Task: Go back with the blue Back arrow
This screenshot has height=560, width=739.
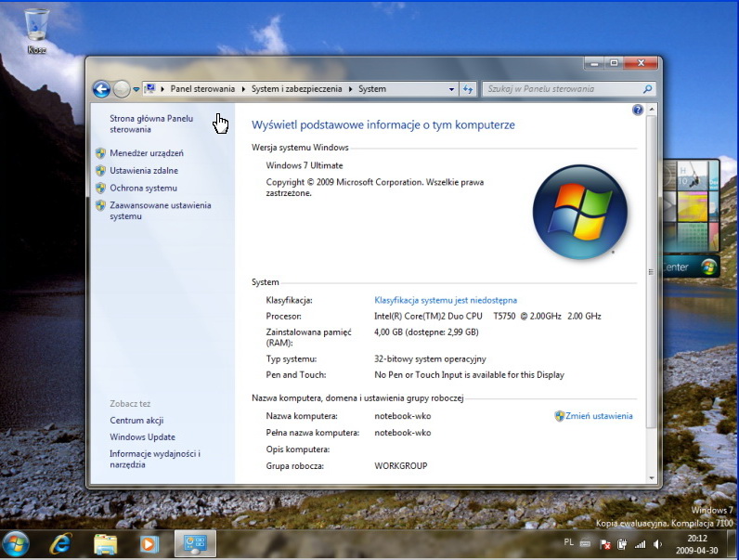Action: (101, 89)
